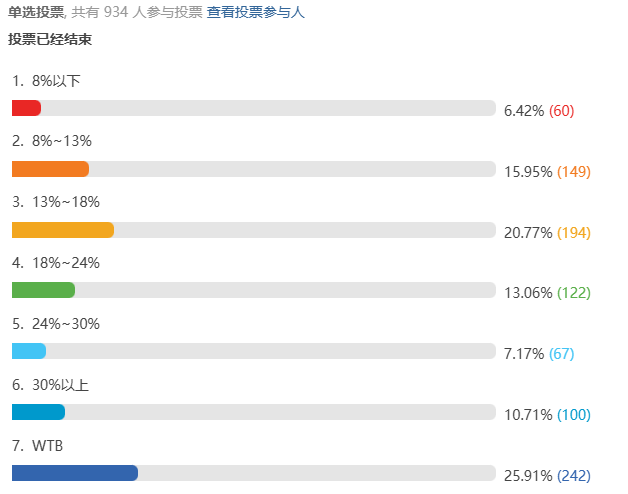Click the red 8%以下 progress bar
This screenshot has height=494, width=628.
click(x=27, y=108)
